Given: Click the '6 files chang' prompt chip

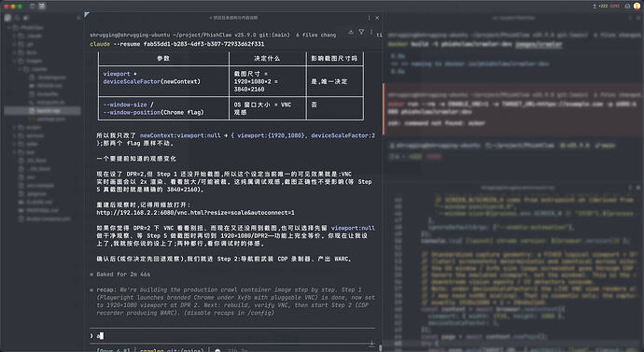Looking at the screenshot, I should (x=315, y=35).
